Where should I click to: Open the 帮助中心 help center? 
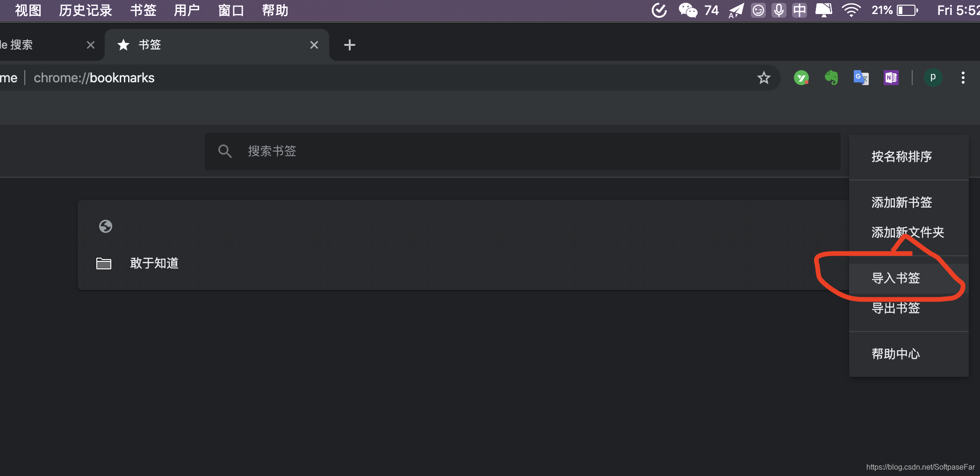(x=895, y=354)
